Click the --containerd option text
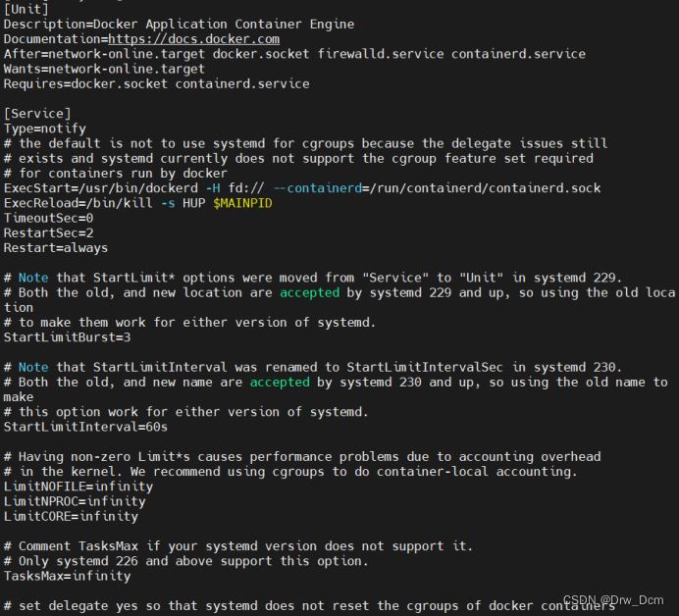This screenshot has width=679, height=616. (x=318, y=188)
